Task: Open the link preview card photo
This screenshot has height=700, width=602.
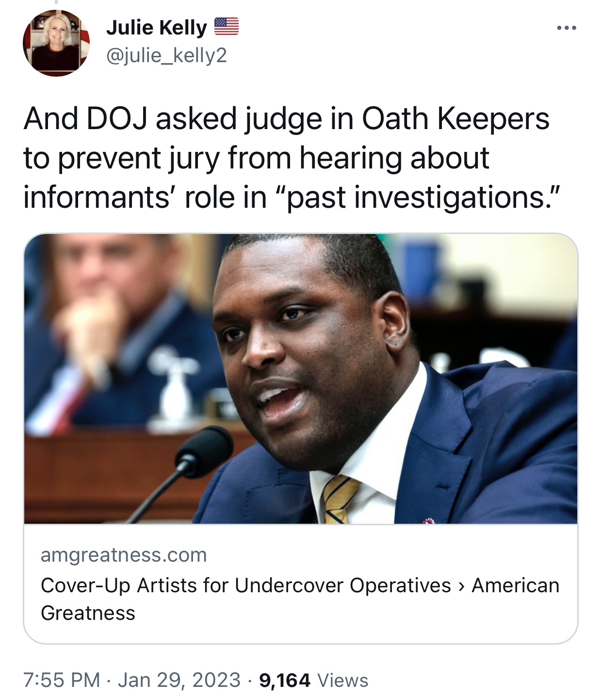Action: click(x=301, y=379)
